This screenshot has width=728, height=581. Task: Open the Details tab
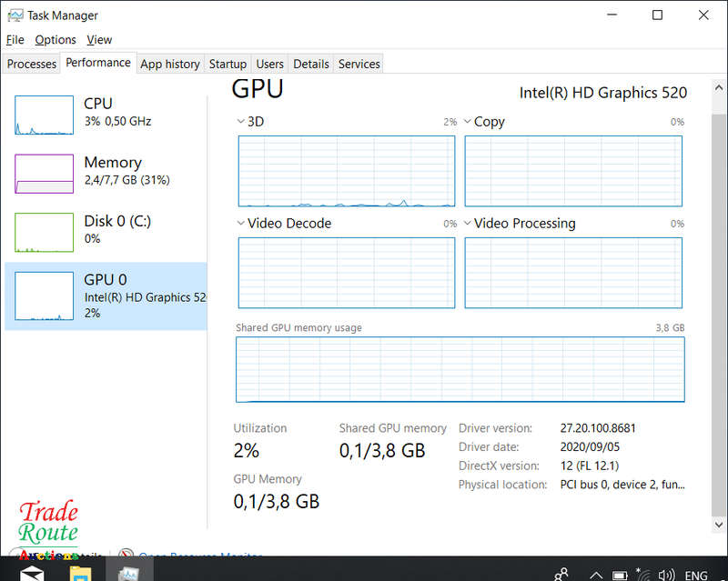coord(311,64)
